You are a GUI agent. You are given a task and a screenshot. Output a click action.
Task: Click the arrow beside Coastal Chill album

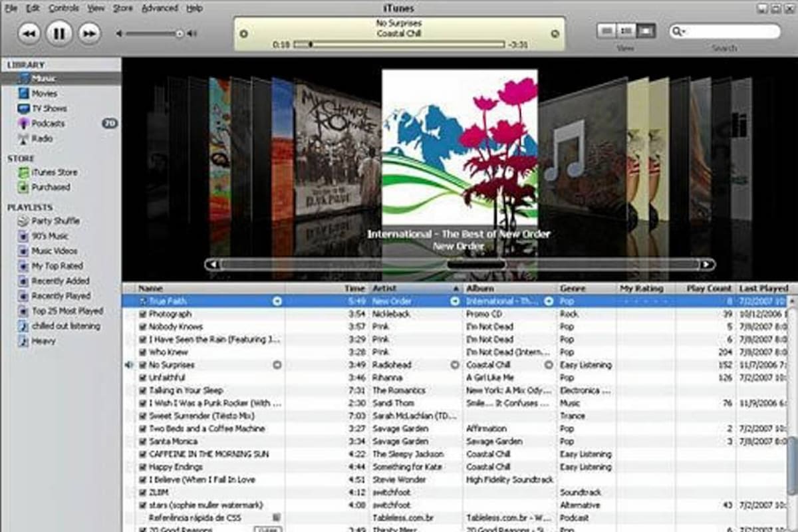click(549, 365)
